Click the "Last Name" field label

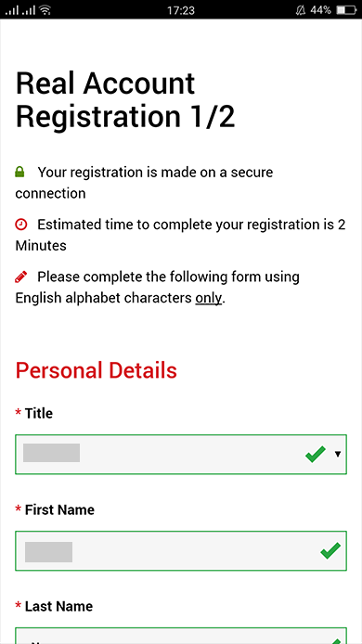tap(58, 606)
